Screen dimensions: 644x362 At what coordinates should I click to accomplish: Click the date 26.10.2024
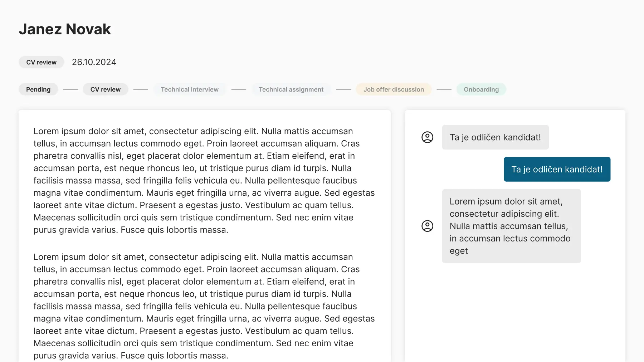(94, 62)
